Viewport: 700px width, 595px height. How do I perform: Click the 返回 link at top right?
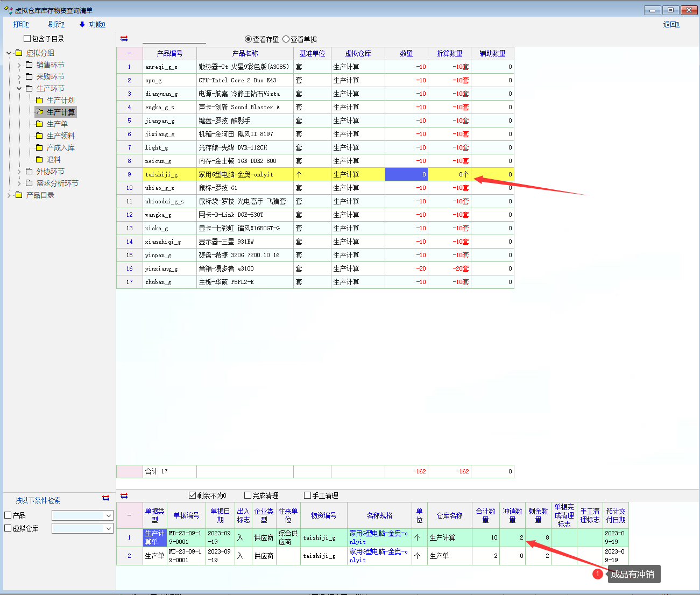[671, 24]
